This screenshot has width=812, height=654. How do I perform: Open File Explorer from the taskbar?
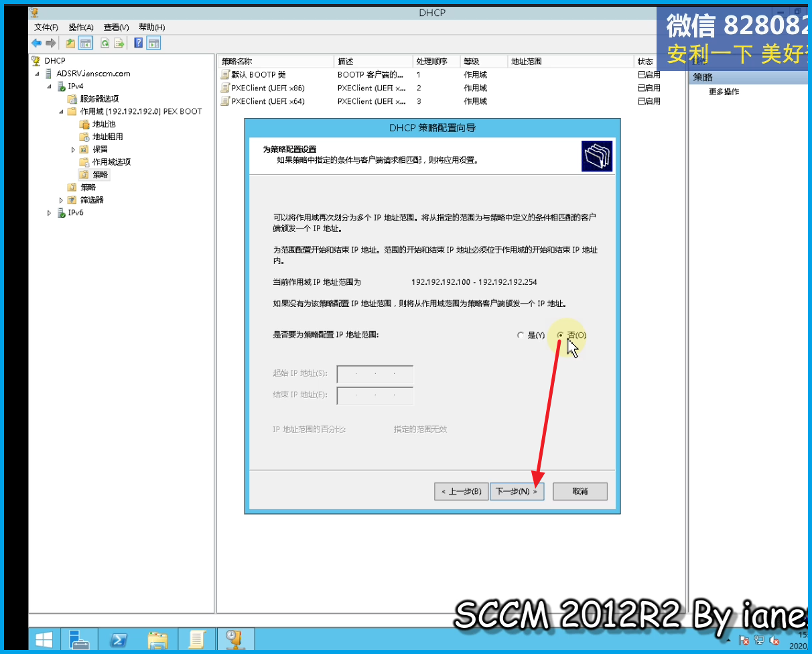coord(158,640)
